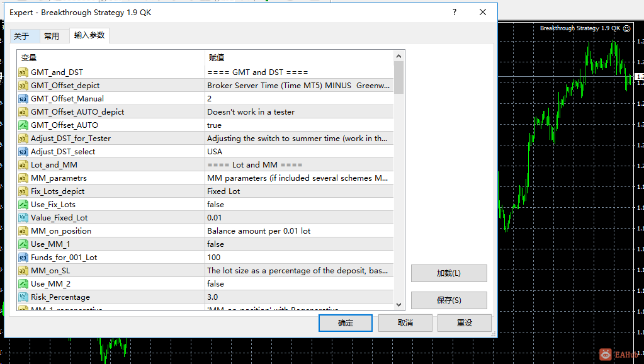Click the bool icon beside Use_MM_1
Screen dimensions: 644x364
pyautogui.click(x=23, y=244)
